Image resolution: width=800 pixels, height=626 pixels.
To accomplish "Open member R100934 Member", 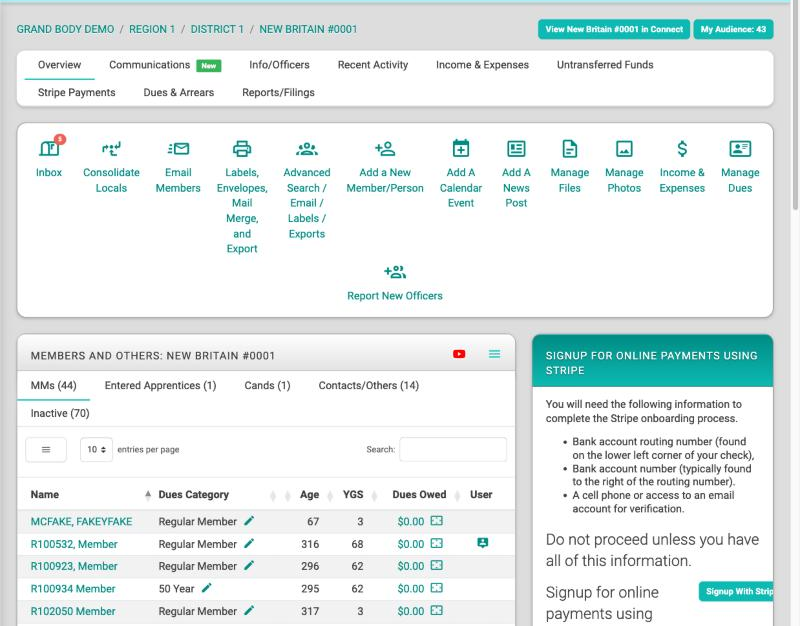I will pos(73,588).
